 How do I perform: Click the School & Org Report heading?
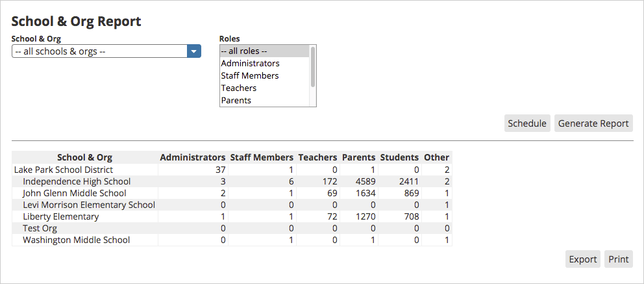coord(77,21)
